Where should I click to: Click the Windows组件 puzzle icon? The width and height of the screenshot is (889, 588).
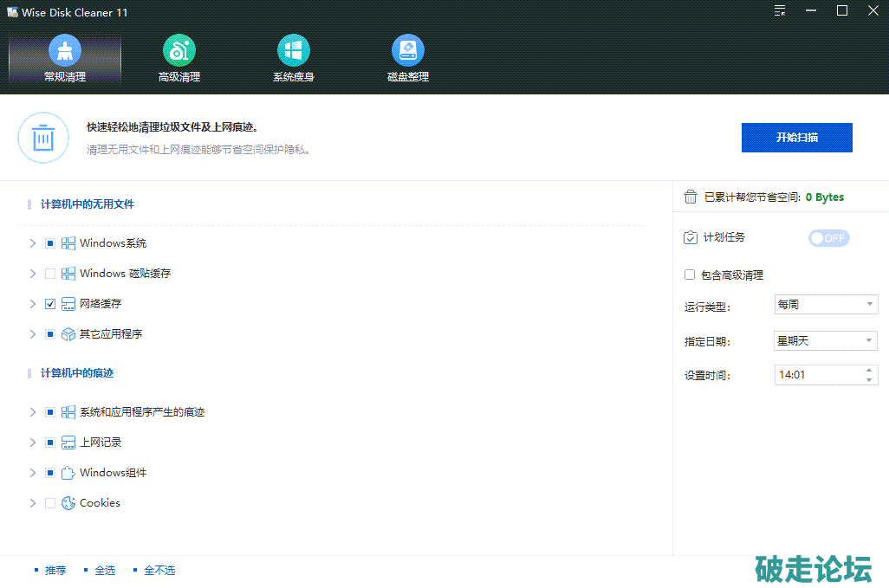(68, 473)
